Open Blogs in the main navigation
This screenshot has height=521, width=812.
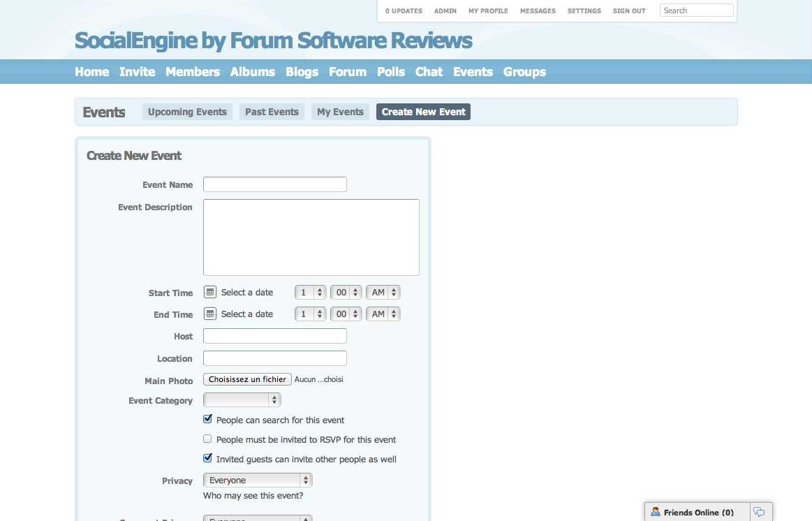pos(302,72)
